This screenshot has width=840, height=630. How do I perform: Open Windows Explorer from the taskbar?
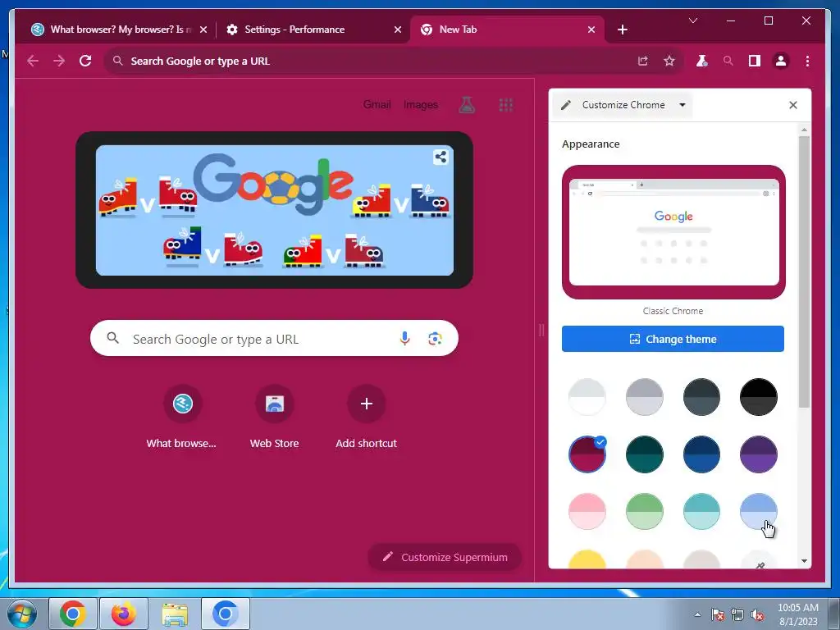point(175,614)
